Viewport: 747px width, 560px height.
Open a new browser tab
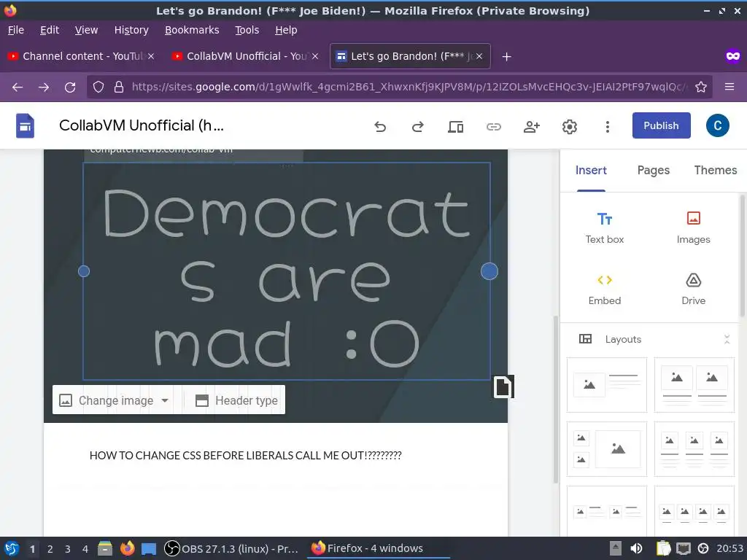[506, 57]
